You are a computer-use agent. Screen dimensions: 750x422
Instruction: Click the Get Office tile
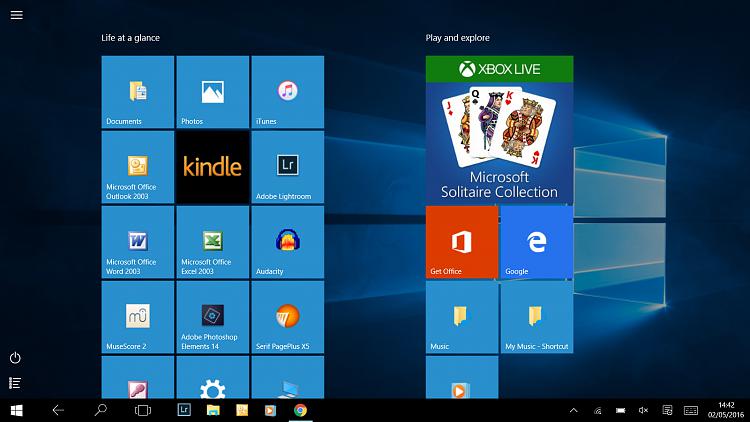[462, 242]
